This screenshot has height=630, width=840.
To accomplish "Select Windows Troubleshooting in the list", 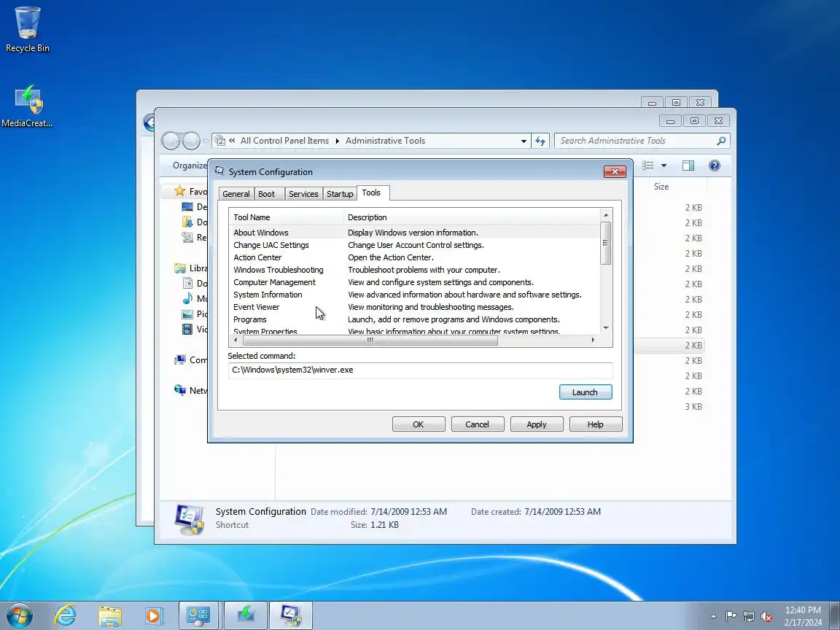I will [x=413, y=270].
